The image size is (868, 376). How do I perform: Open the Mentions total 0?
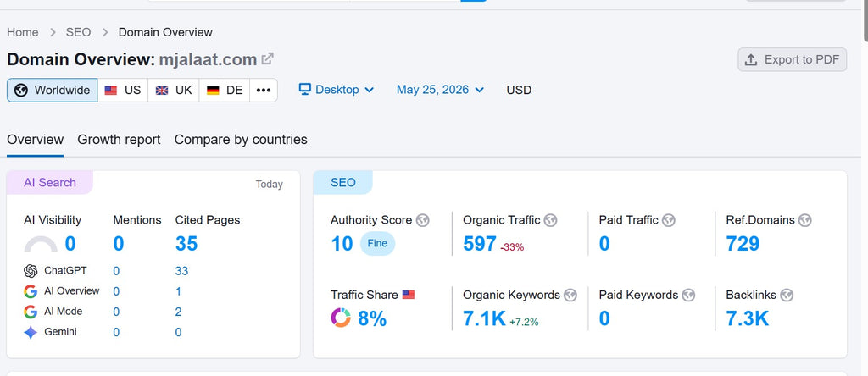coord(119,244)
